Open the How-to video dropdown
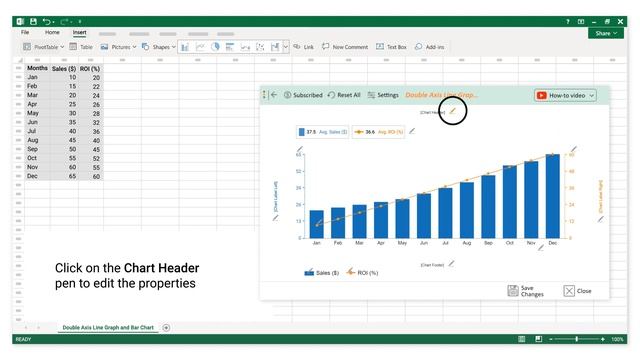This screenshot has width=640, height=360. [591, 96]
